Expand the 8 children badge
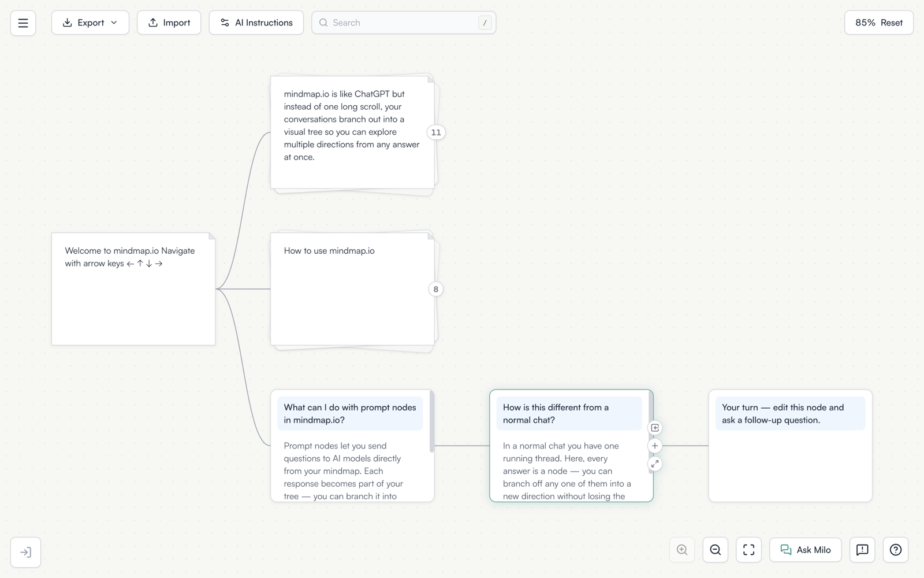Viewport: 924px width, 578px height. click(436, 289)
